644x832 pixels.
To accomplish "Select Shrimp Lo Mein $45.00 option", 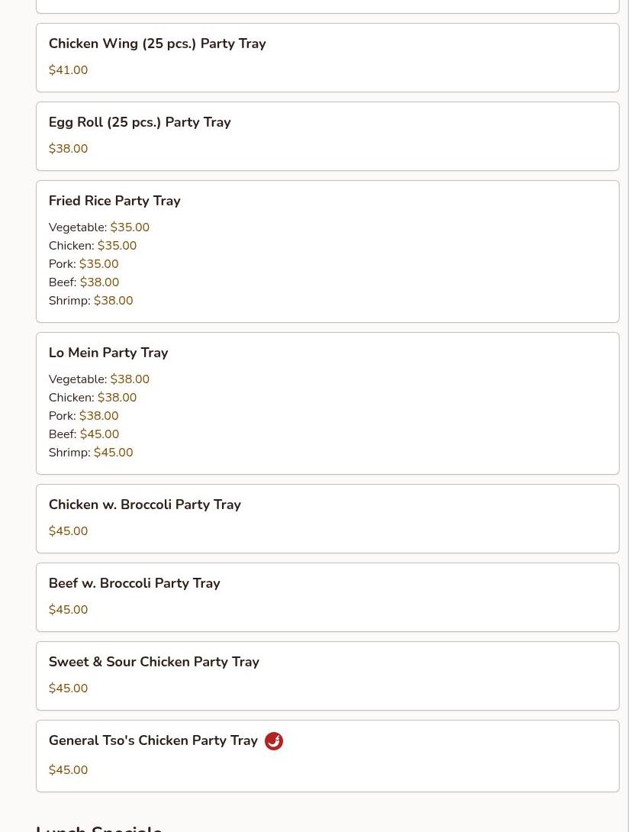I will [91, 453].
